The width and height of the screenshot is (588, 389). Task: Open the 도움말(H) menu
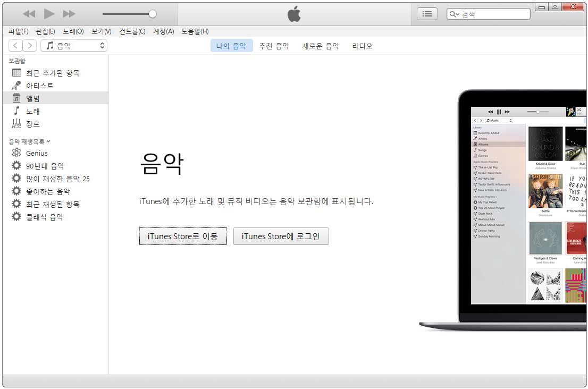point(195,31)
